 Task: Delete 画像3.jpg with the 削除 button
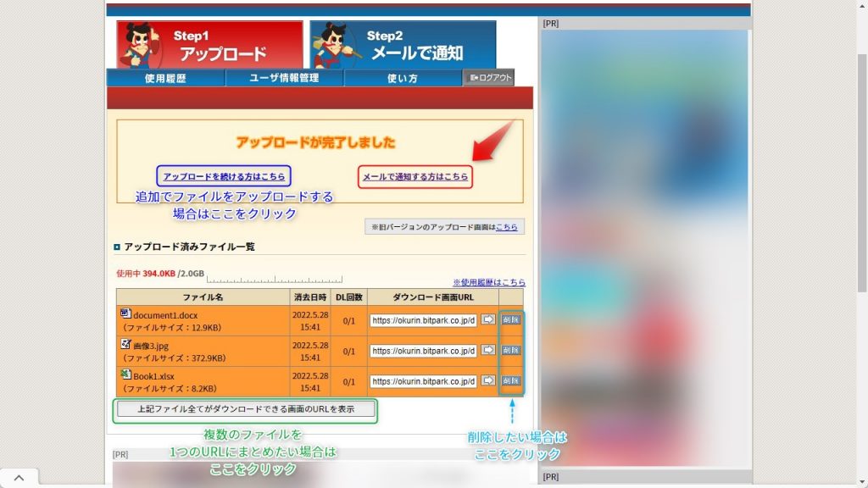(x=511, y=350)
